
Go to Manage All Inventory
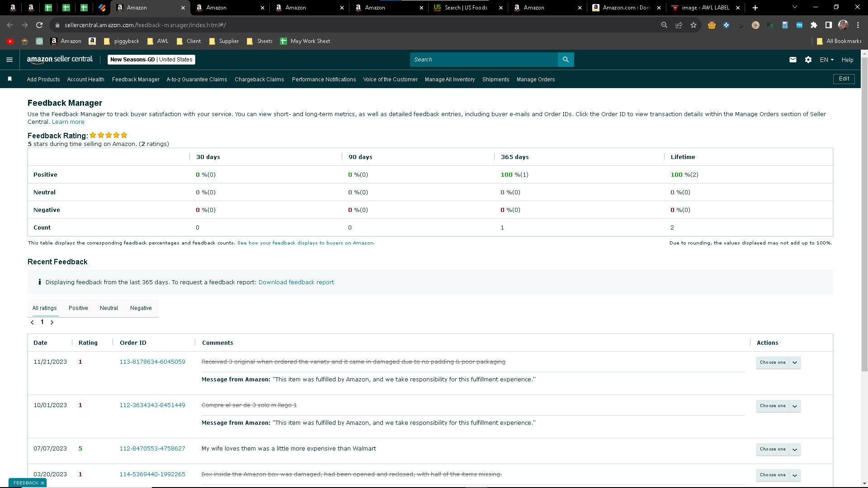coord(450,80)
